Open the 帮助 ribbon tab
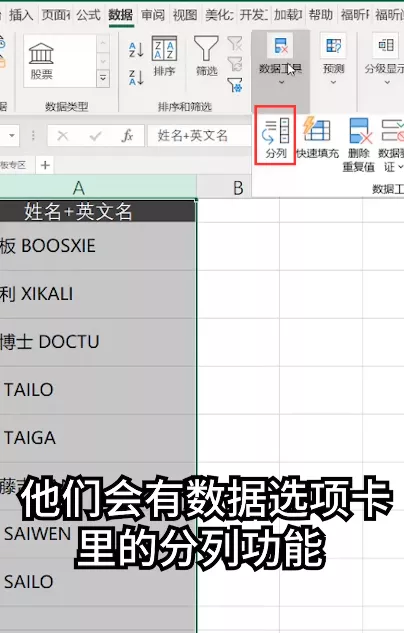The image size is (404, 633). point(321,15)
